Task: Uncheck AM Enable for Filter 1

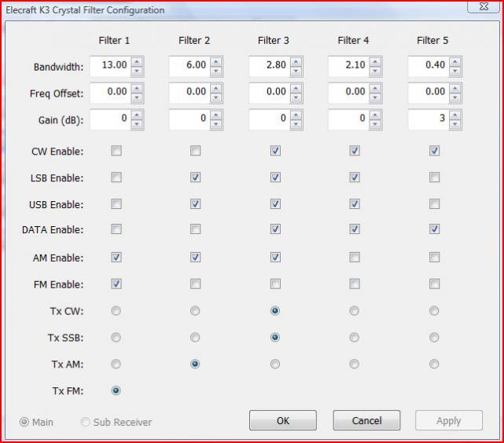Action: (x=116, y=257)
